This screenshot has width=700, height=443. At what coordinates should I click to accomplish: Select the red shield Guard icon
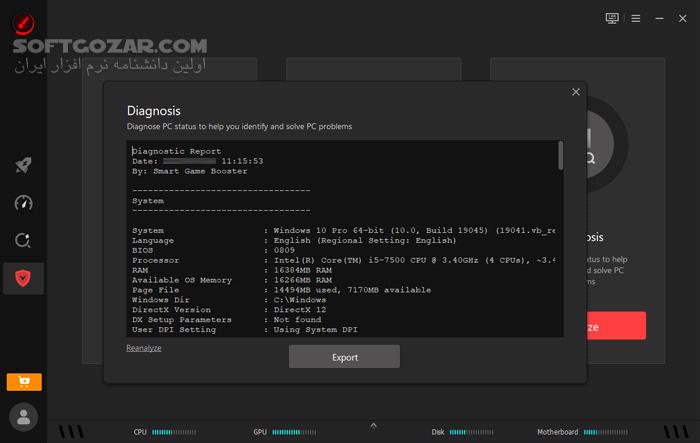click(23, 278)
